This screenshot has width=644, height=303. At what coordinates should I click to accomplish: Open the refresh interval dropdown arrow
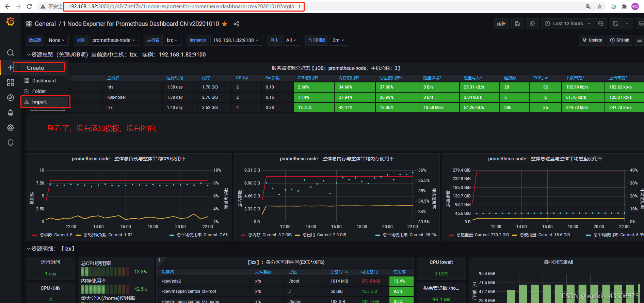(627, 23)
